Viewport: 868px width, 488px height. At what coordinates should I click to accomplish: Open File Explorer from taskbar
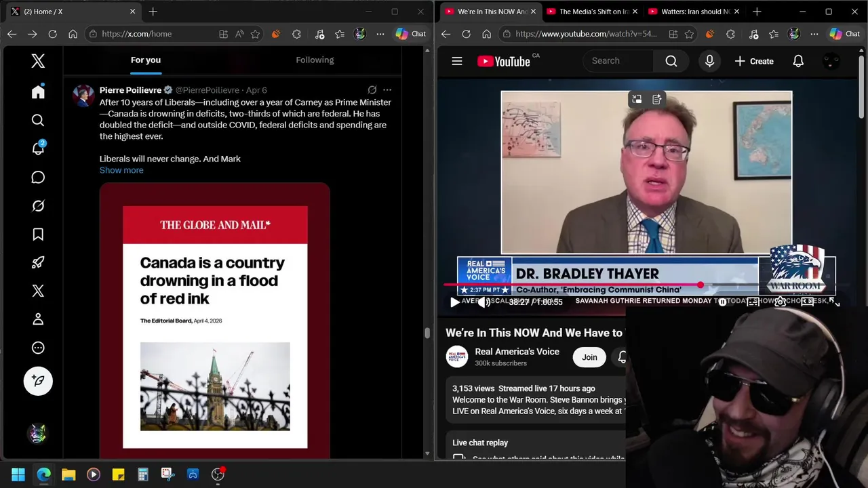pyautogui.click(x=68, y=474)
